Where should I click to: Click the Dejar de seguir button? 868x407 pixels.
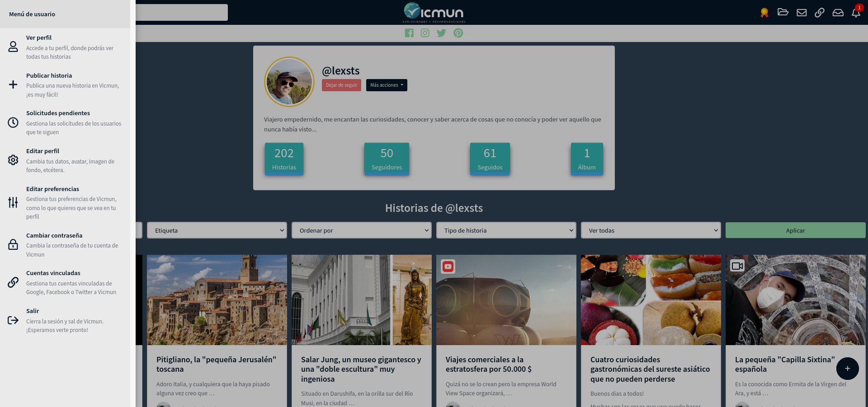341,85
